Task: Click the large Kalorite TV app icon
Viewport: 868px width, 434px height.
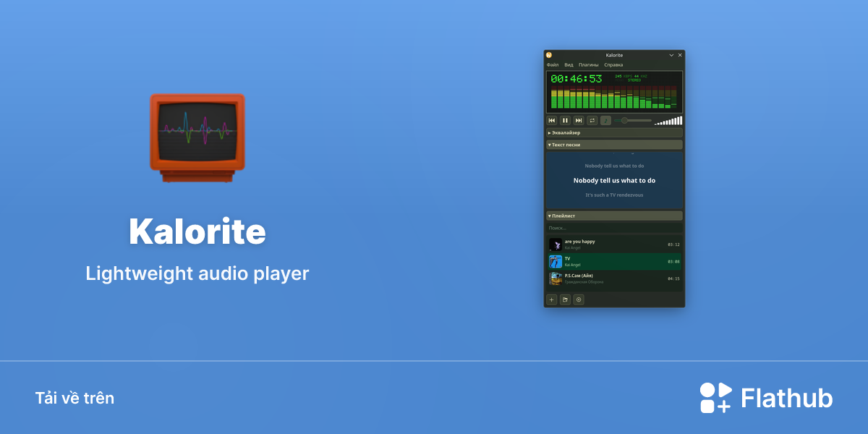Action: pos(197,137)
